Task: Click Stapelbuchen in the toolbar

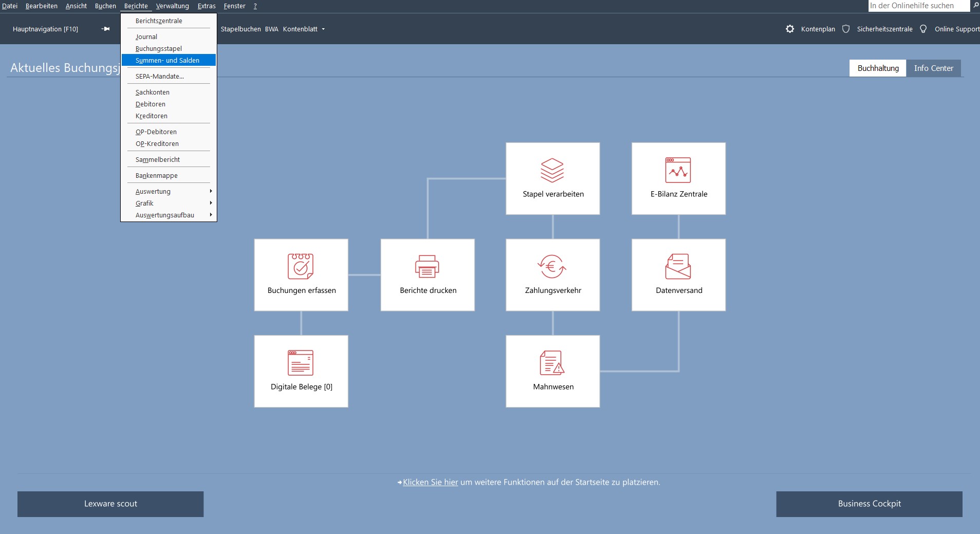Action: (x=241, y=29)
